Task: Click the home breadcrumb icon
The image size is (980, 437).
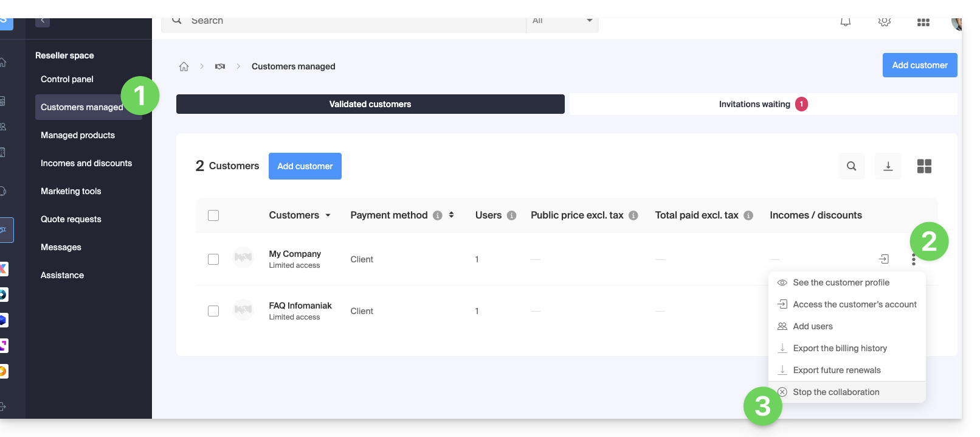Action: pos(184,66)
